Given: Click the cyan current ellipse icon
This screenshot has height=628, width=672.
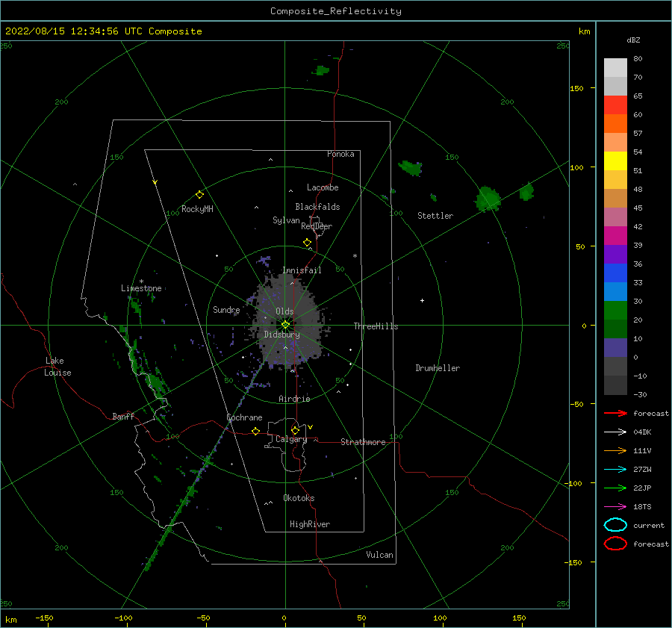Looking at the screenshot, I should pyautogui.click(x=615, y=525).
